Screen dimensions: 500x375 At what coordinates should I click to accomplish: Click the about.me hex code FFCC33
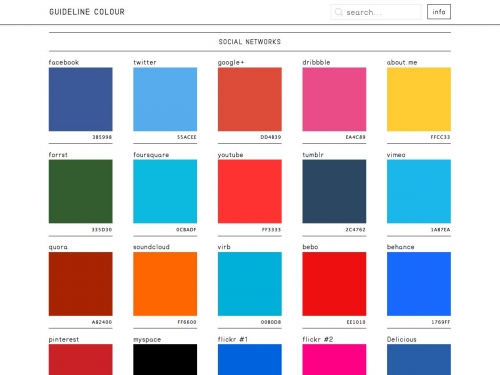click(440, 137)
